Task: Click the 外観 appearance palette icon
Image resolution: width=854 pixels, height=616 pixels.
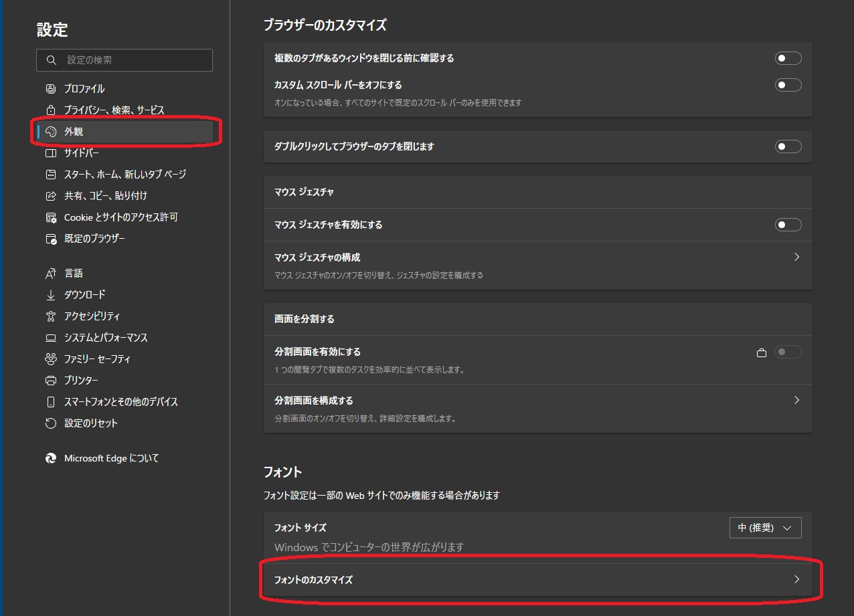Action: [51, 132]
